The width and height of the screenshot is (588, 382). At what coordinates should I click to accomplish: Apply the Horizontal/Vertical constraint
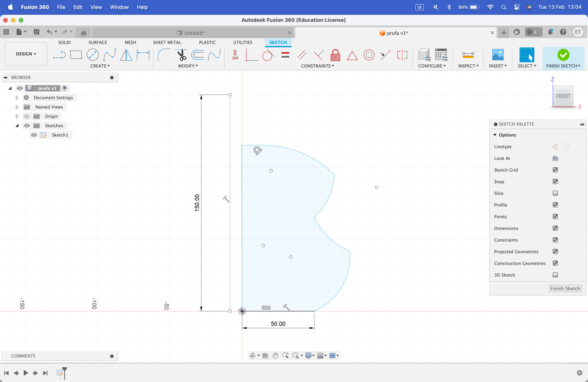[x=235, y=55]
